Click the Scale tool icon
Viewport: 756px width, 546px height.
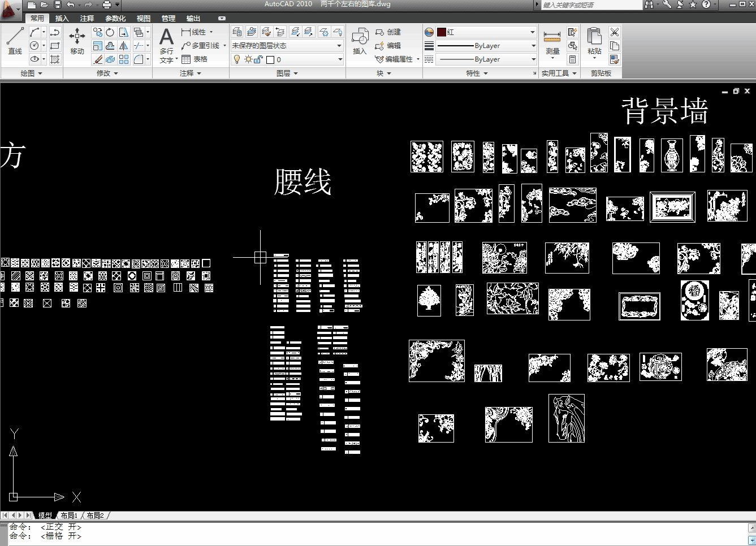(98, 46)
